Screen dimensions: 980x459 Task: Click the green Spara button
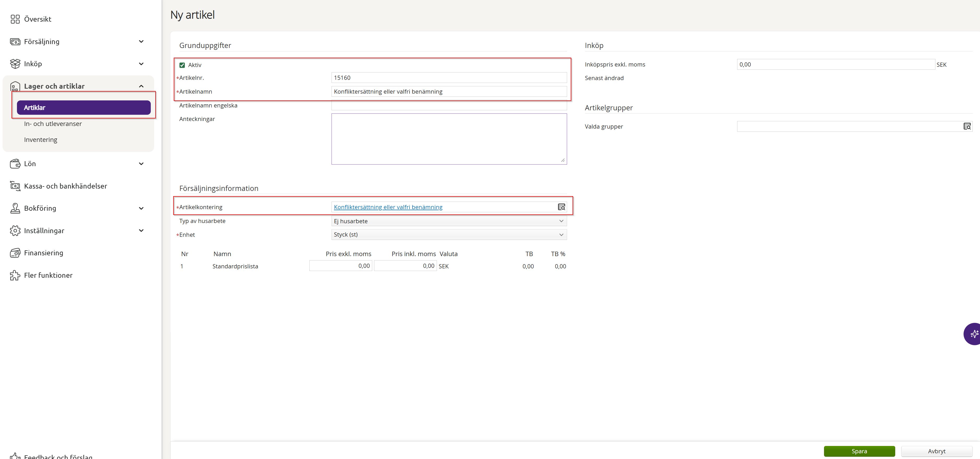pos(859,451)
